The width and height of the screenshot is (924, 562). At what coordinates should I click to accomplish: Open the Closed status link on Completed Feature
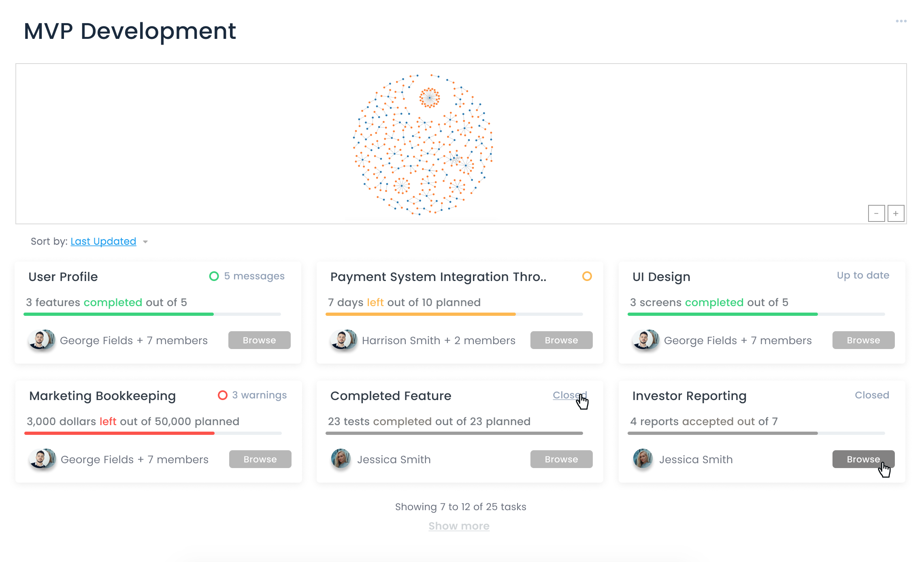click(x=569, y=395)
